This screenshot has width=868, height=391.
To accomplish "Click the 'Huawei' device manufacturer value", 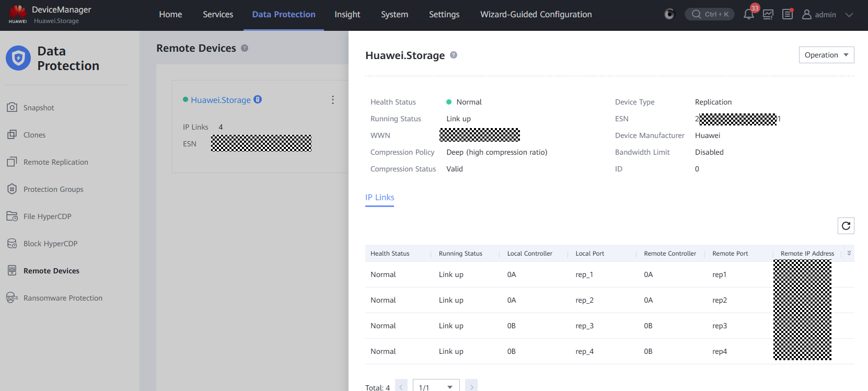I will pyautogui.click(x=708, y=135).
